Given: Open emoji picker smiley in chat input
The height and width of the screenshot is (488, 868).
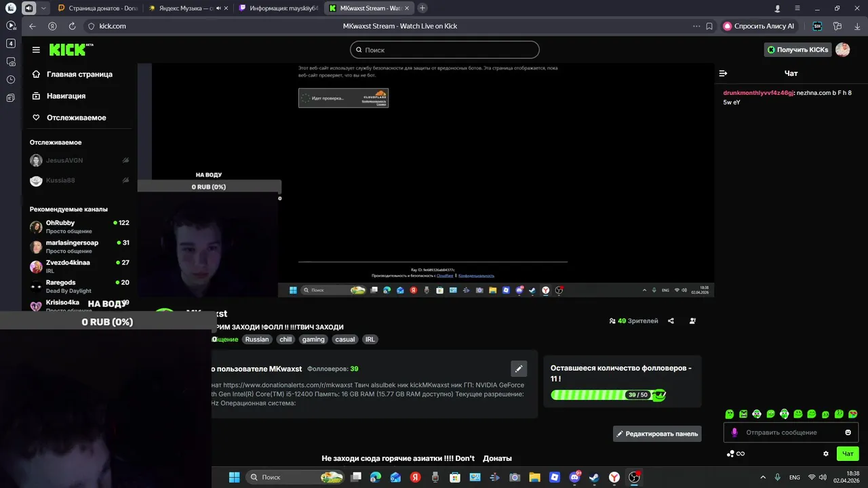Looking at the screenshot, I should click(x=848, y=432).
